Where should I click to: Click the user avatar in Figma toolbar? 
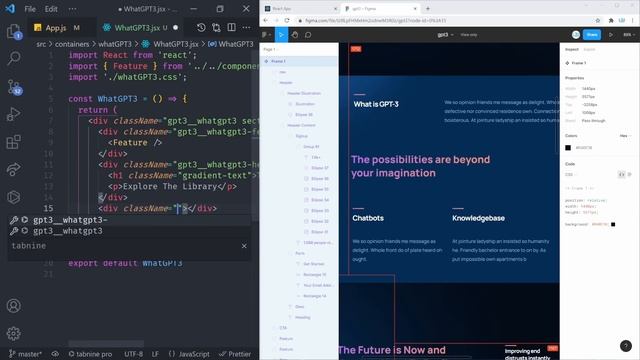click(x=576, y=35)
